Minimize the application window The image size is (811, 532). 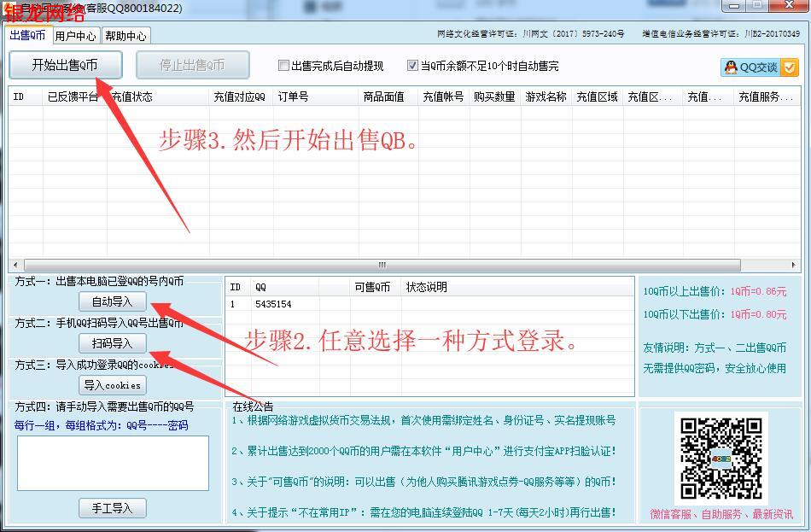733,5
